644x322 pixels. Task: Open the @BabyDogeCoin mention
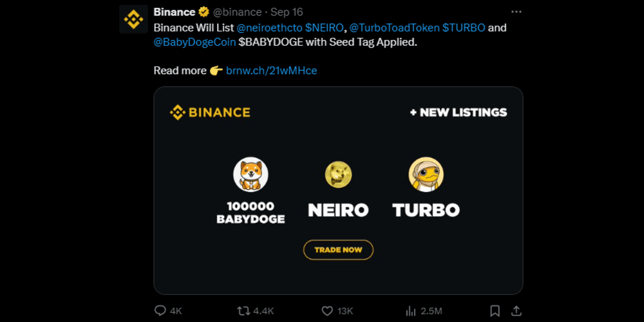[194, 42]
